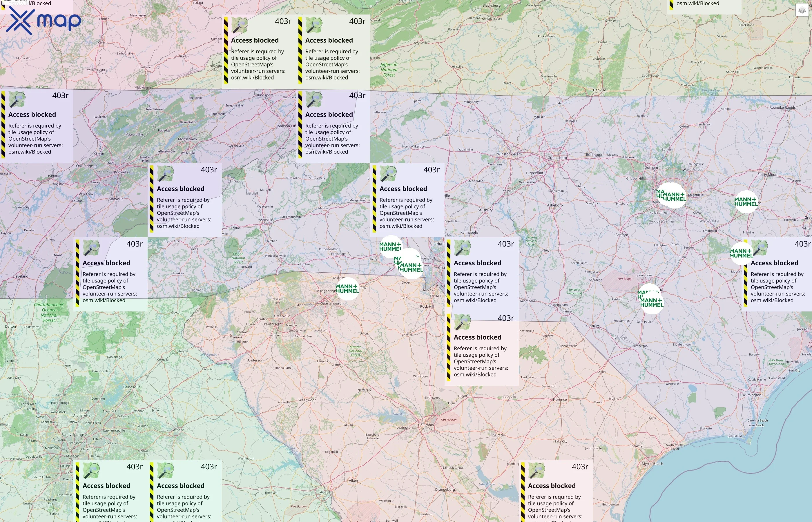Click the Sumter National Forest label

coord(355,351)
